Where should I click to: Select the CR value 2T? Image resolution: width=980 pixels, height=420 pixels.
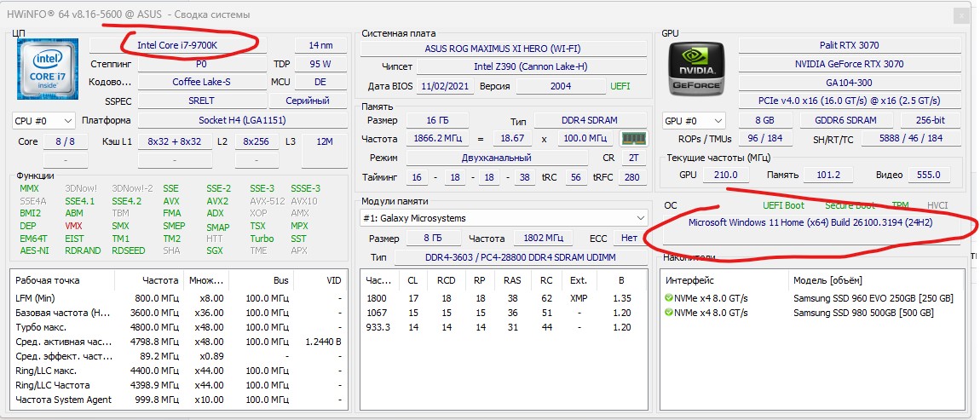633,158
